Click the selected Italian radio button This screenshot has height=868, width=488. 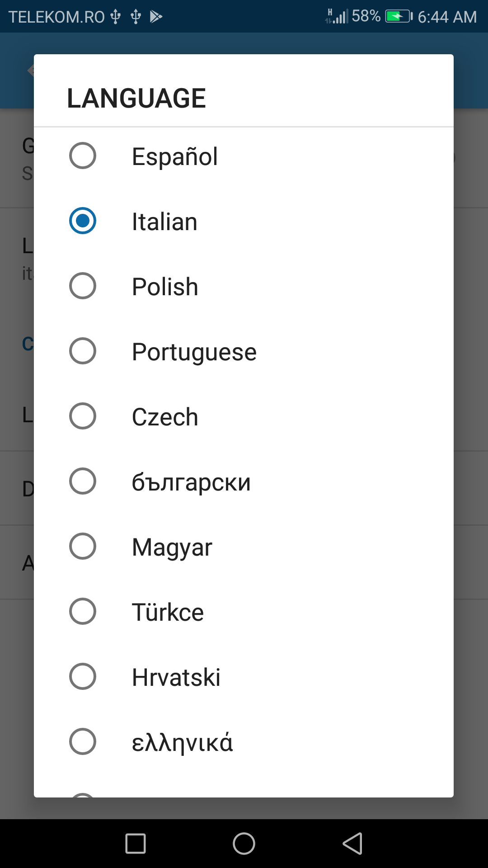pyautogui.click(x=83, y=221)
